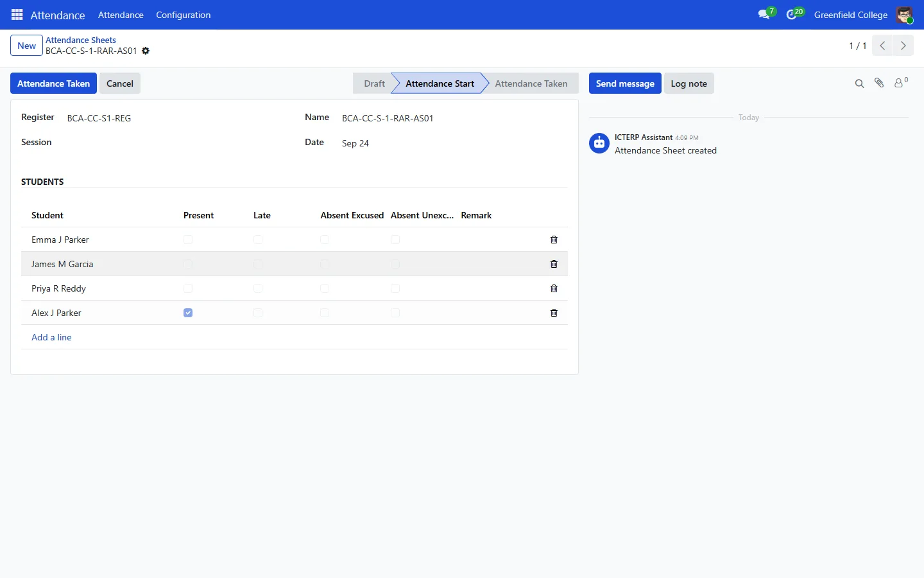924x578 pixels.
Task: Select the Attendance Start status stage
Action: click(440, 83)
